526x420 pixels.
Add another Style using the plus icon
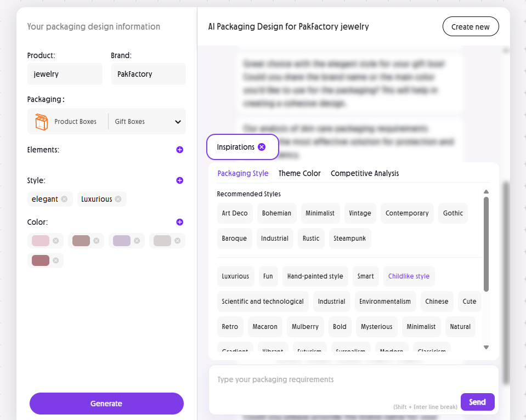click(x=179, y=180)
